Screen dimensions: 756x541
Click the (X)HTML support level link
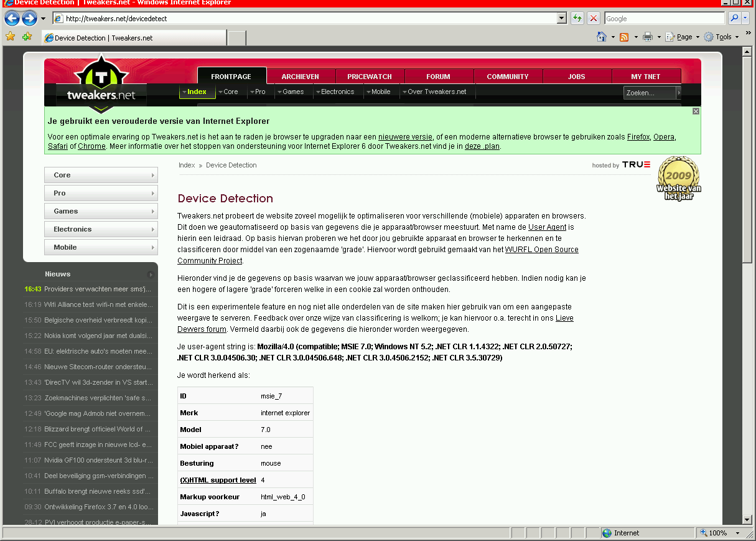218,480
